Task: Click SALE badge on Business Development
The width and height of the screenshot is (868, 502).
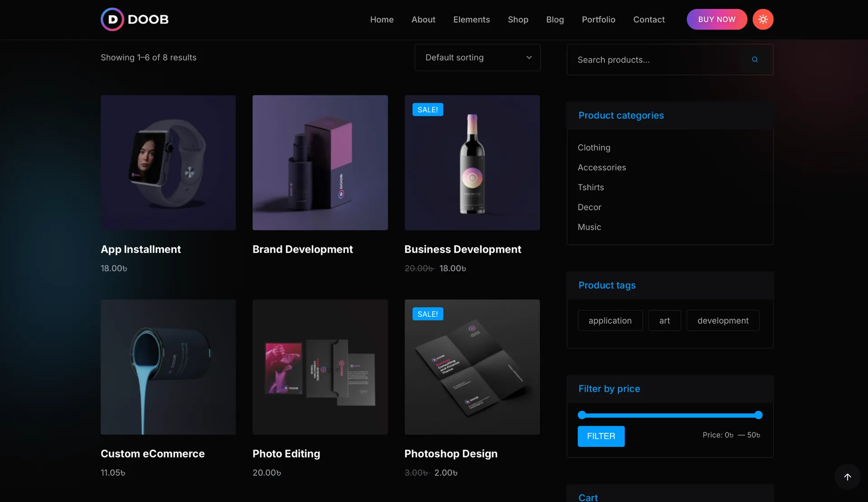Action: click(x=427, y=110)
